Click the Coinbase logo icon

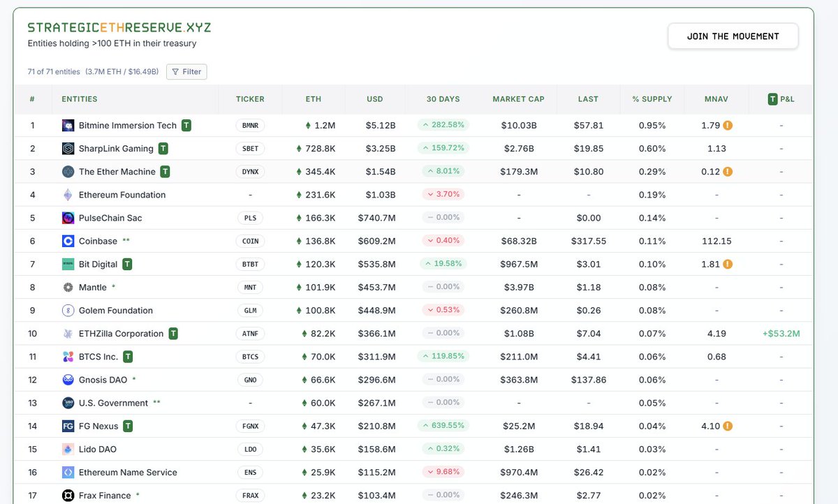[x=68, y=241]
